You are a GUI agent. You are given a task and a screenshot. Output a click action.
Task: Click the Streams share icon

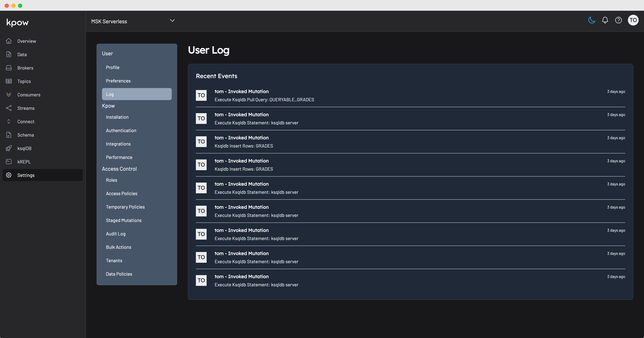click(9, 108)
